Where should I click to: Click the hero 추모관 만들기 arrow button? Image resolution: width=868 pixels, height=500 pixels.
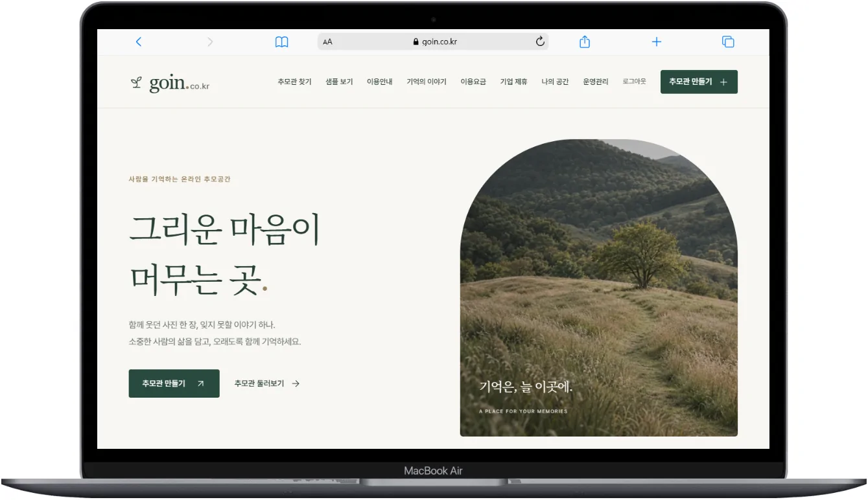174,383
